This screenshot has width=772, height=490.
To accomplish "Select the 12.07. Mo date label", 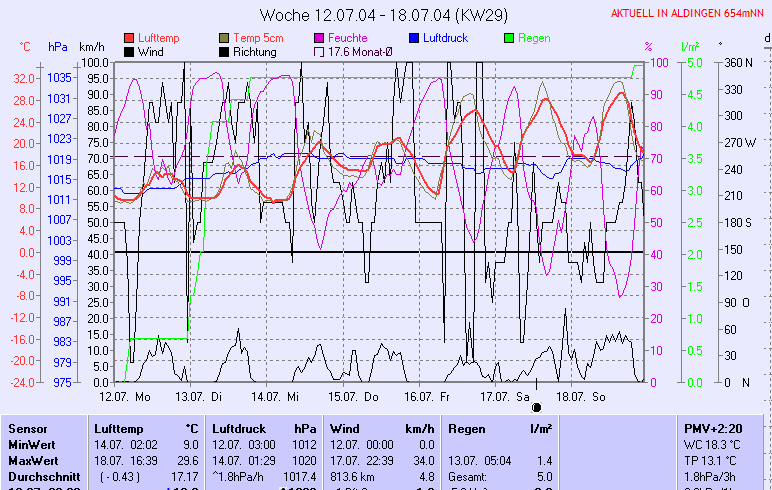I will (123, 396).
